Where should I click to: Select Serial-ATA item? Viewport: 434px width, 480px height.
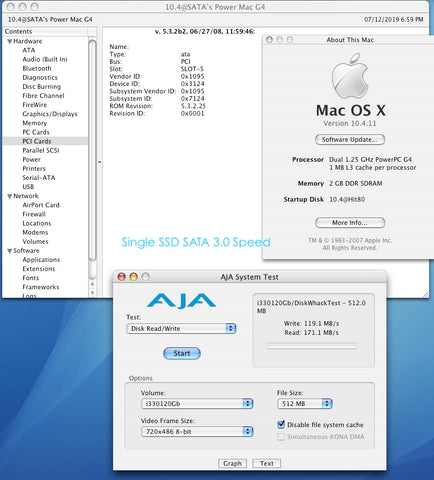coord(39,178)
